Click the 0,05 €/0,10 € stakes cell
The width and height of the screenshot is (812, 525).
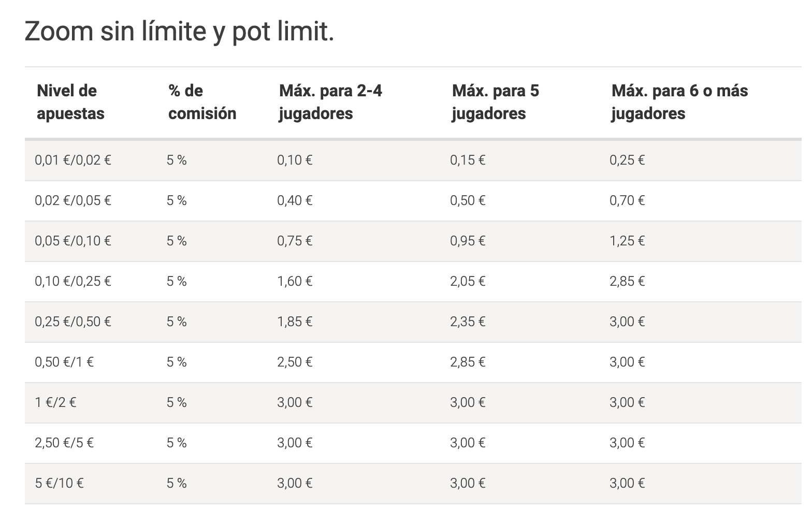point(73,241)
